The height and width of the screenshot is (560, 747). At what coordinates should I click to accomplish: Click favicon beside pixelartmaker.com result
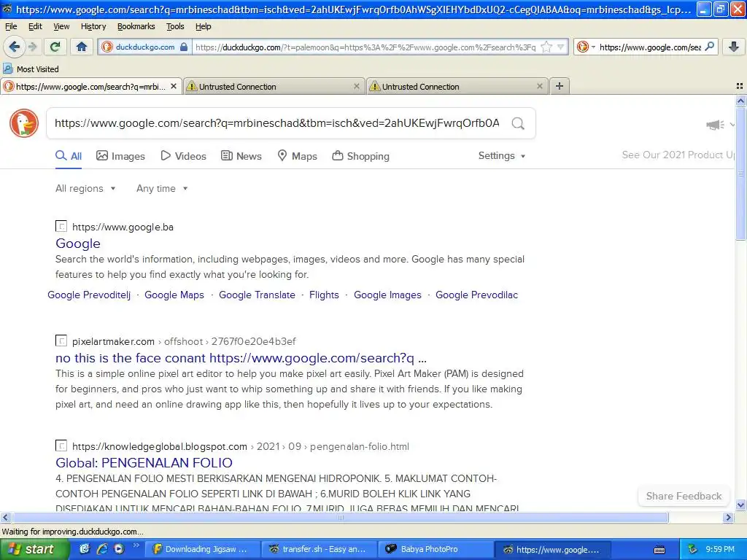[x=61, y=341]
